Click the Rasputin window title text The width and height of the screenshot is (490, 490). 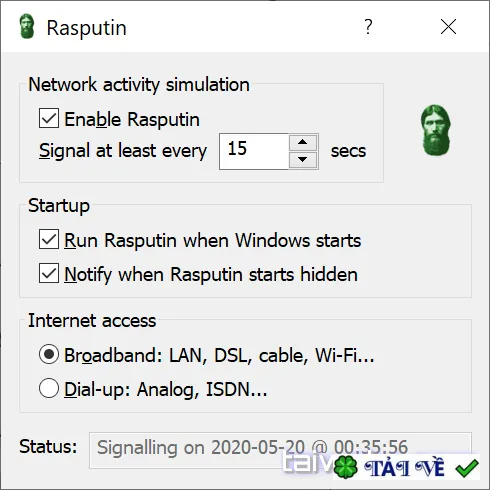[x=87, y=28]
